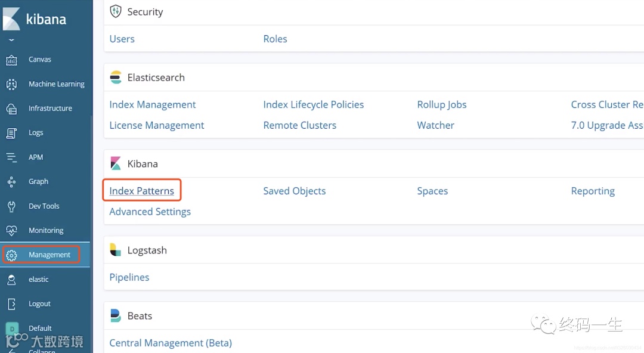The image size is (644, 353).
Task: Select the Dev Tools wrench icon
Action: [x=11, y=206]
